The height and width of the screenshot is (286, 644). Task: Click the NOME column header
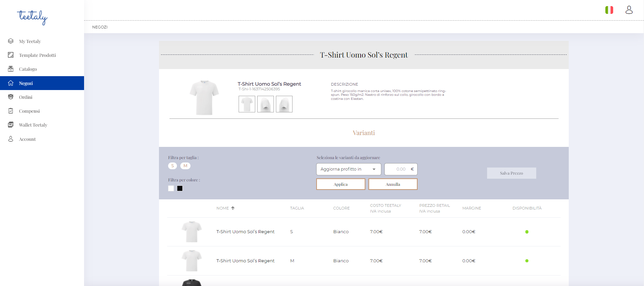coord(223,208)
